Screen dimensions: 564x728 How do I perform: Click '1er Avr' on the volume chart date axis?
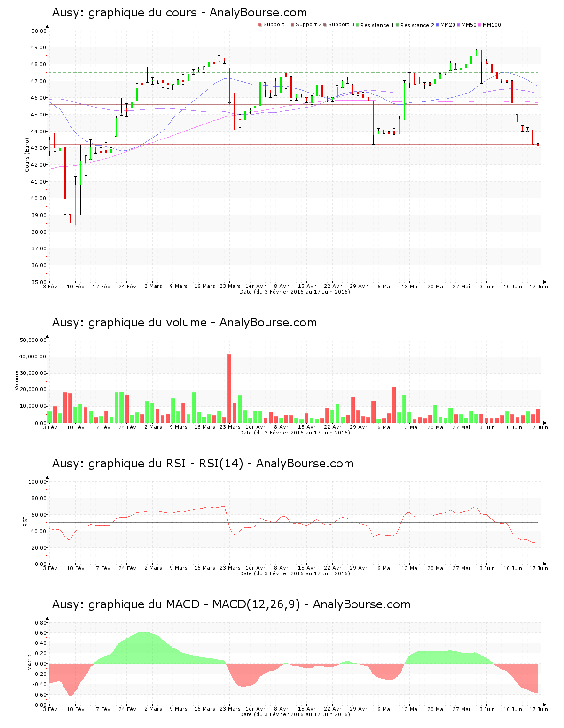tap(256, 427)
